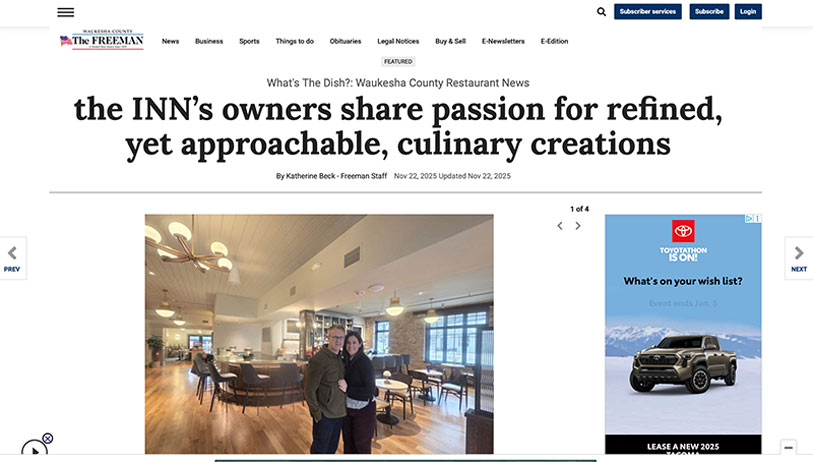Go to NEXT article arrow
Viewport: 813px width, 462px height.
coord(799,258)
